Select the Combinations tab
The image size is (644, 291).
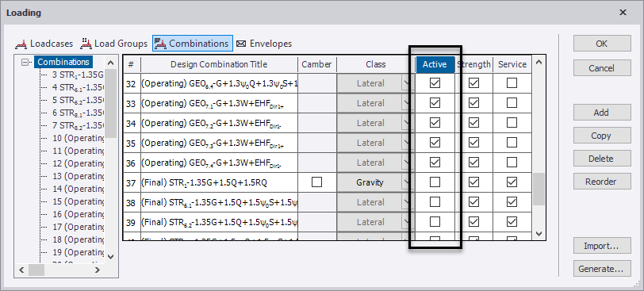click(193, 44)
